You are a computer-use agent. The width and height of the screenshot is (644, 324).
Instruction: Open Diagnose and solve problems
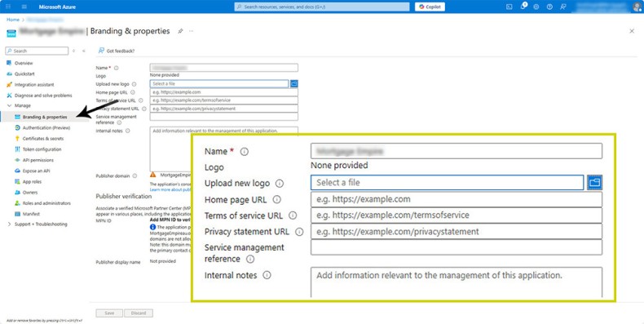tap(43, 95)
